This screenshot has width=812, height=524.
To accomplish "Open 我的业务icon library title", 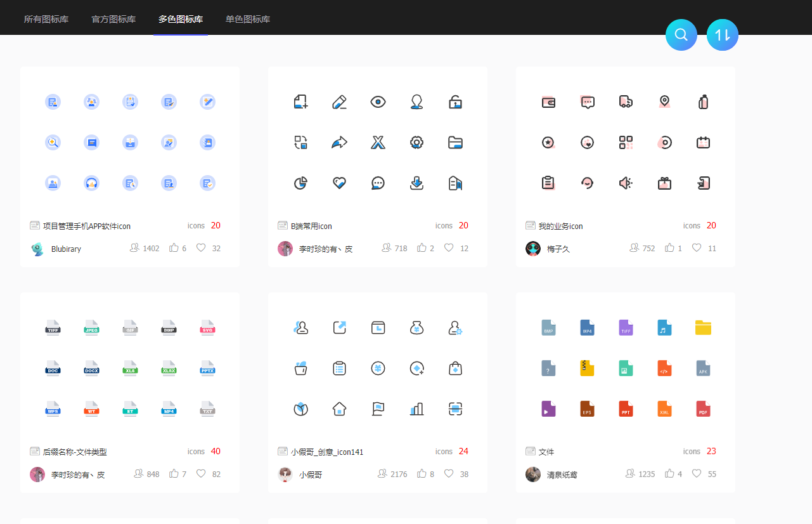I will [x=560, y=226].
